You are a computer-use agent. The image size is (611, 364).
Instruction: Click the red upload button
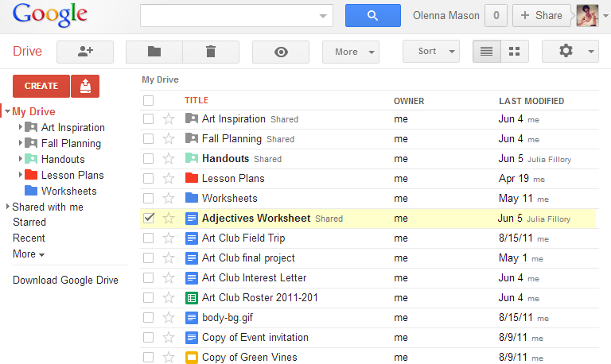coord(85,86)
